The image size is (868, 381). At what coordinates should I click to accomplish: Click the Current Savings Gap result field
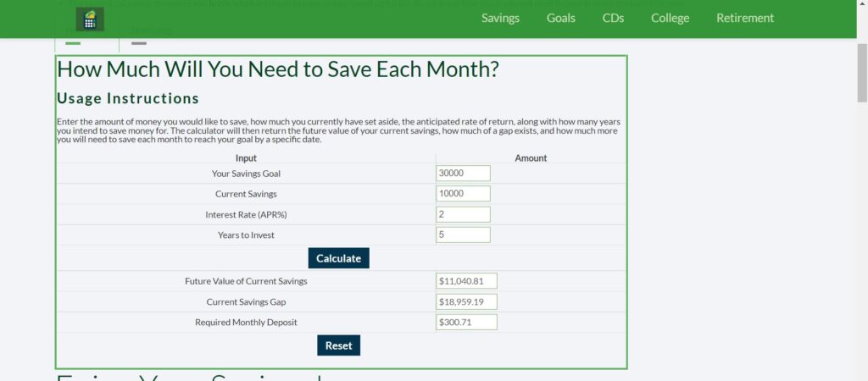click(466, 302)
